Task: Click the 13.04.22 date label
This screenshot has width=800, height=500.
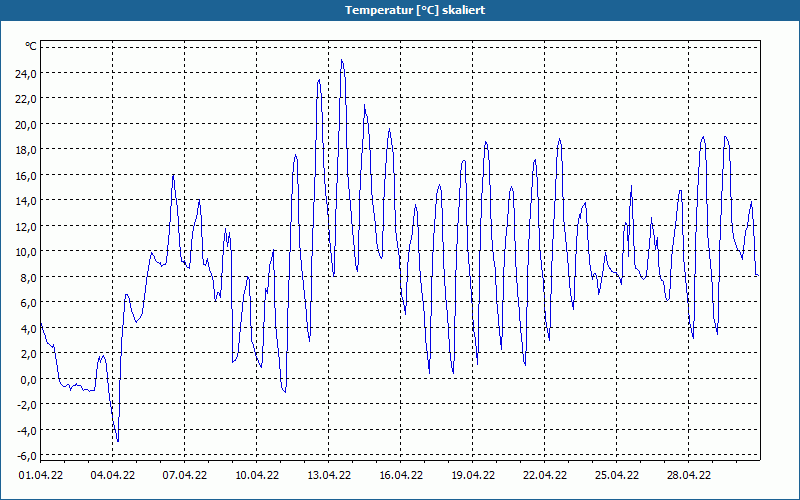Action: coord(329,475)
